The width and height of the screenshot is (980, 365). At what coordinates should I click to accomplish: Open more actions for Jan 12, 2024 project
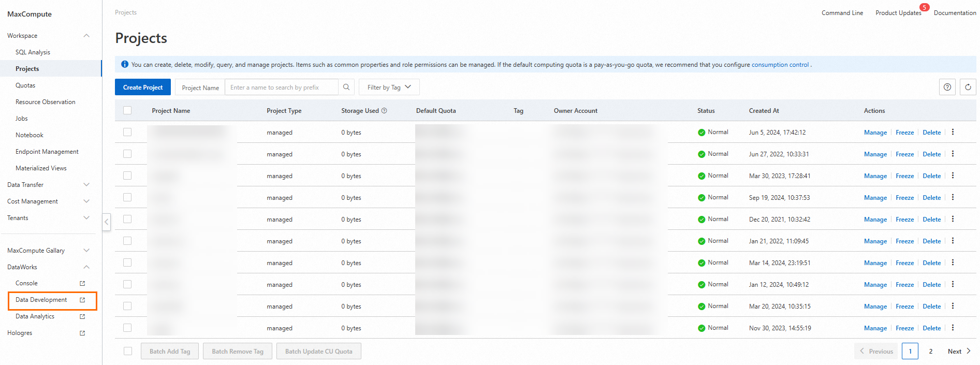(953, 284)
